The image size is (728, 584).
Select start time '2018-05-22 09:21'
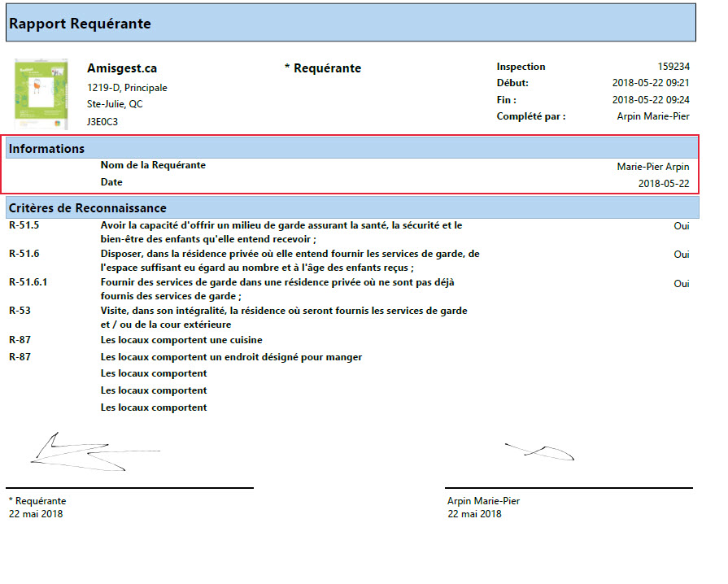(651, 83)
